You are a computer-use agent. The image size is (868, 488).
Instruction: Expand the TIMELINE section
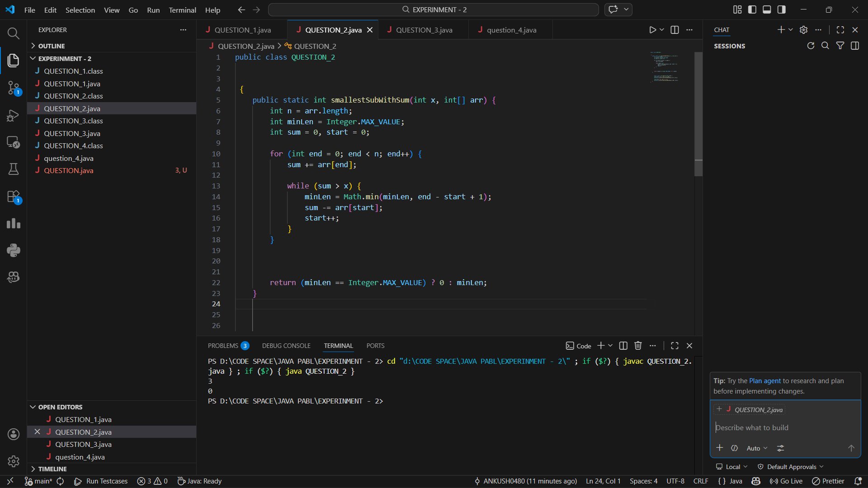(52, 469)
